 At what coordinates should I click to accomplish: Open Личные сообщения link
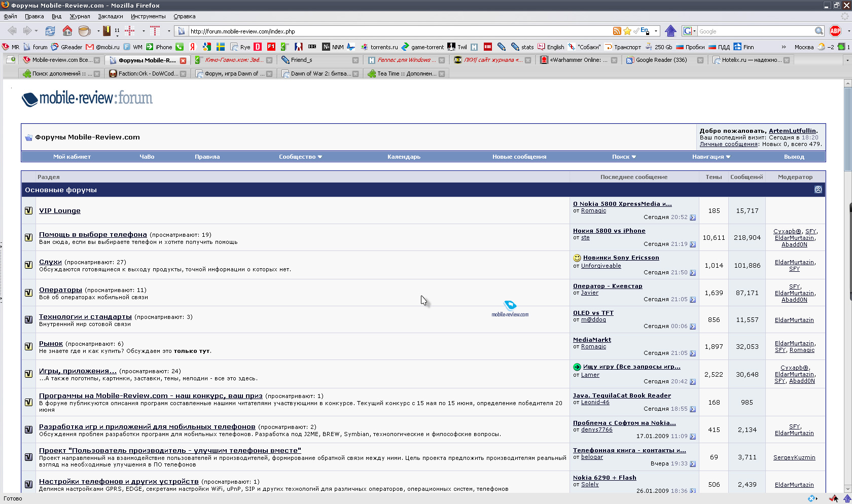tap(729, 144)
